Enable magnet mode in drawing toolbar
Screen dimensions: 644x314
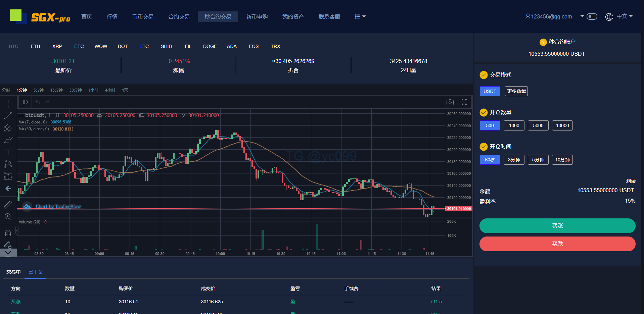click(8, 233)
